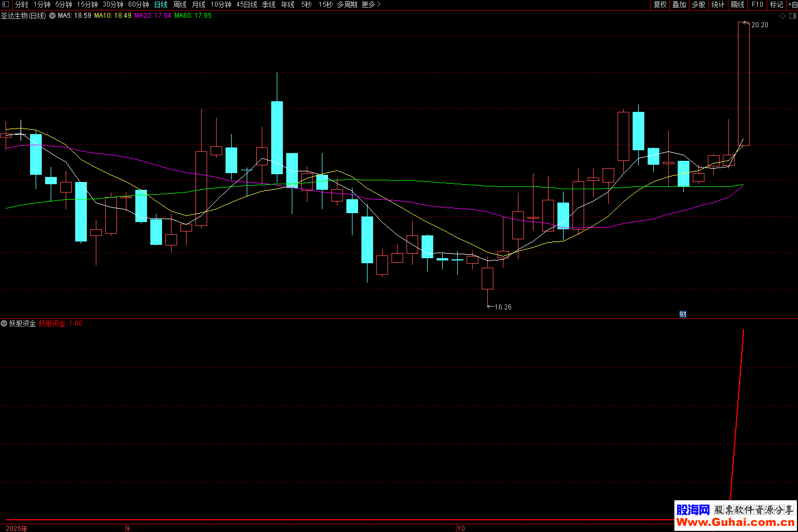Click the 叠加 overlay button
The image size is (798, 532).
click(x=679, y=4)
